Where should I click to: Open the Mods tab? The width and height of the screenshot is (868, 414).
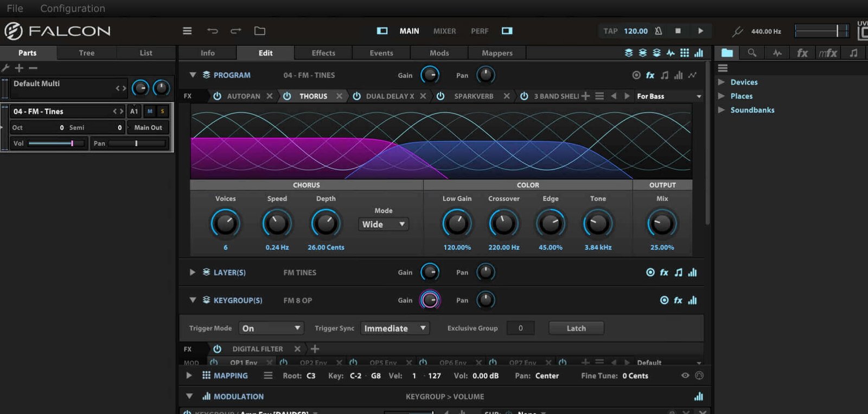(439, 53)
